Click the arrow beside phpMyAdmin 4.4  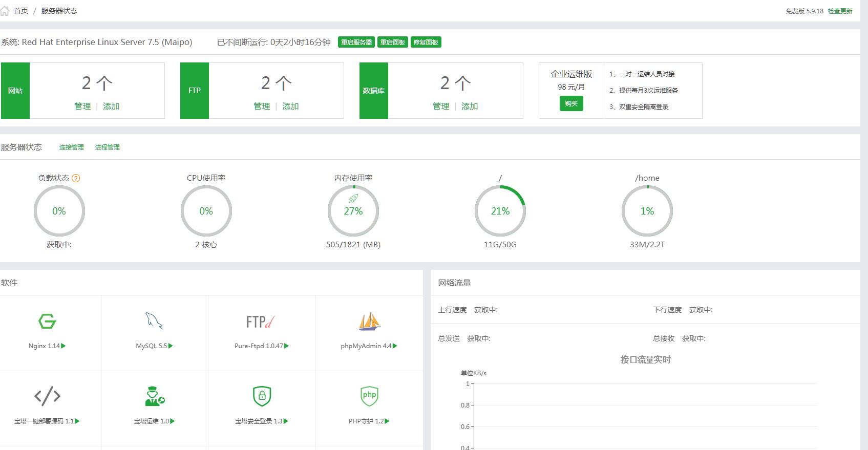(395, 346)
